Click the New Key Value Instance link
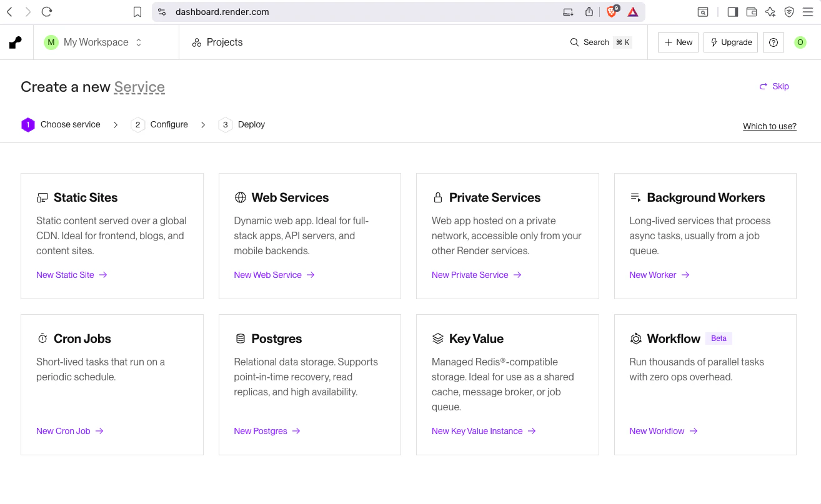The width and height of the screenshot is (821, 504). coord(484,431)
